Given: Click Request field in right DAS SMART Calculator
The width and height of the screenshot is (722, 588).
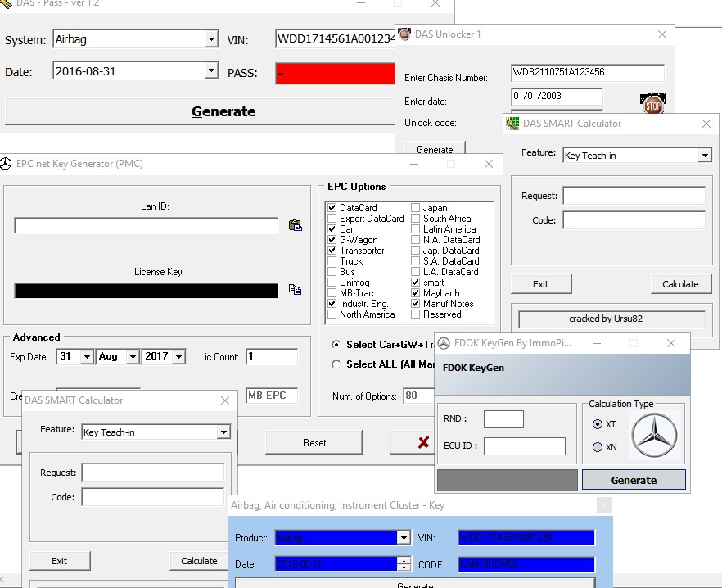Looking at the screenshot, I should (x=634, y=196).
